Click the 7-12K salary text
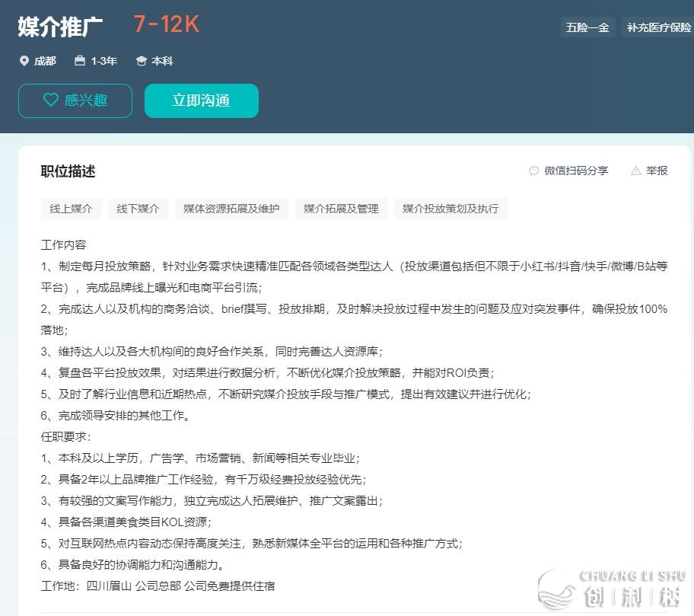This screenshot has width=694, height=616. tap(166, 24)
